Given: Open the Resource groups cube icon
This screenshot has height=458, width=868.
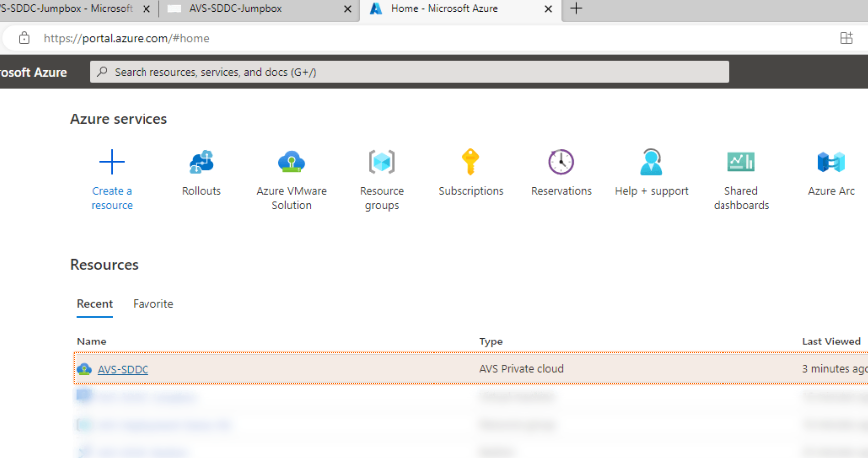Looking at the screenshot, I should tap(382, 162).
